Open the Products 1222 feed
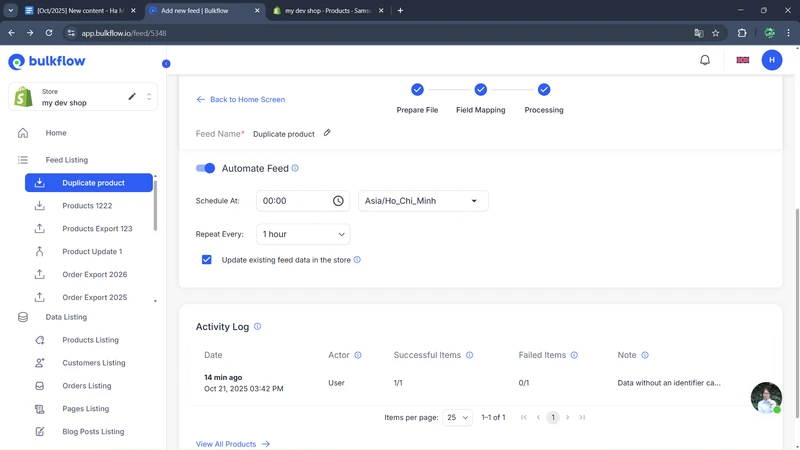This screenshot has width=800, height=450. click(89, 206)
